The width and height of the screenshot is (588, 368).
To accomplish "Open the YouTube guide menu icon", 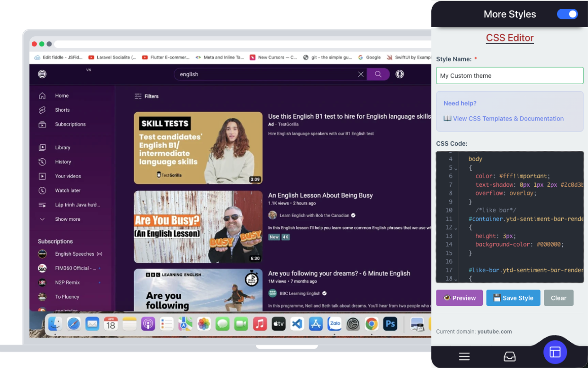I will 42,74.
